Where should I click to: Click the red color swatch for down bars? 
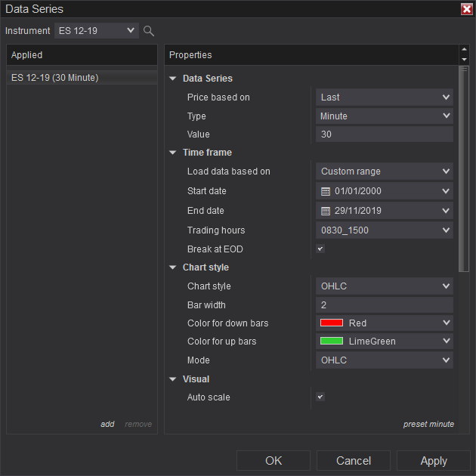pos(332,323)
